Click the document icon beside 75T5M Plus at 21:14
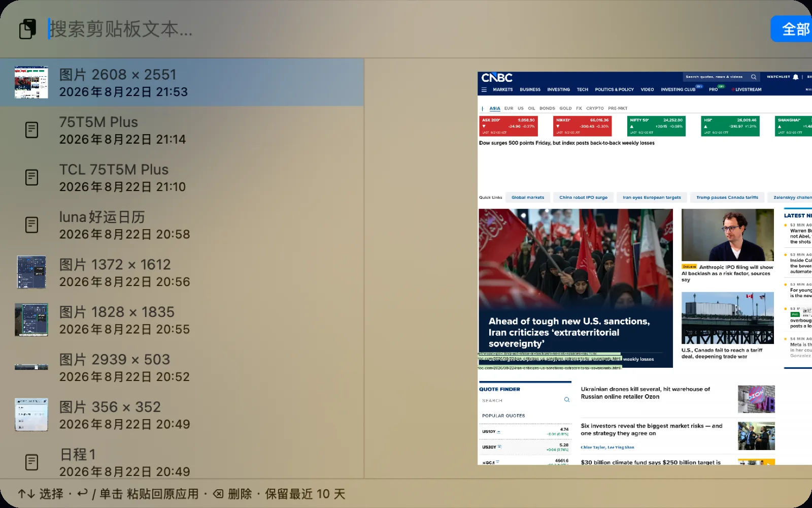Image resolution: width=812 pixels, height=508 pixels. [x=31, y=130]
